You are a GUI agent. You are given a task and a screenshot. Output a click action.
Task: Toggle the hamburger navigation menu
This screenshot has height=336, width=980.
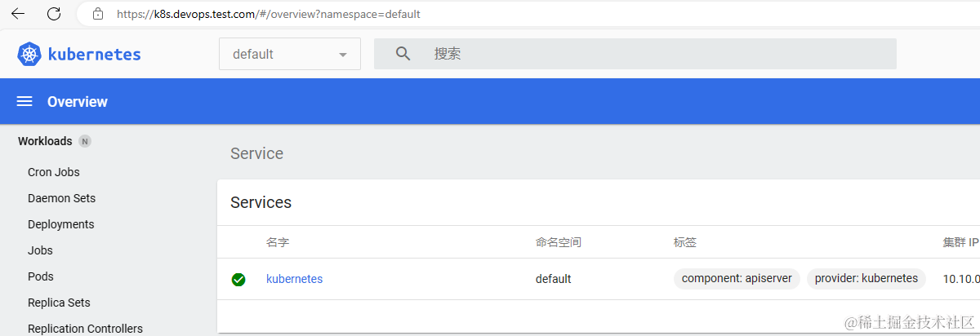click(x=24, y=102)
